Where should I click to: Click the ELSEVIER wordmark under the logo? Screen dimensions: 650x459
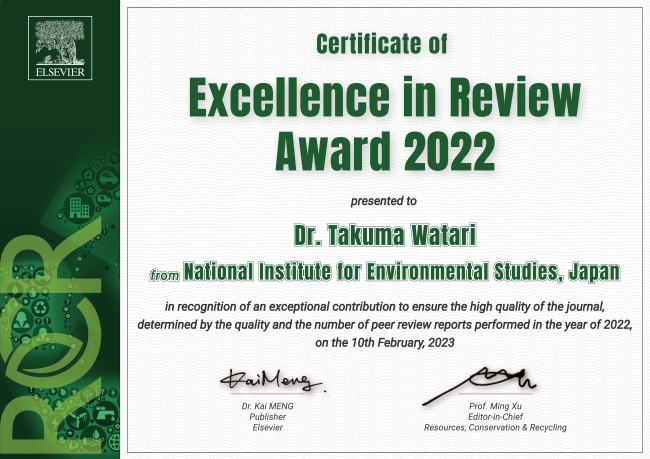pos(62,71)
